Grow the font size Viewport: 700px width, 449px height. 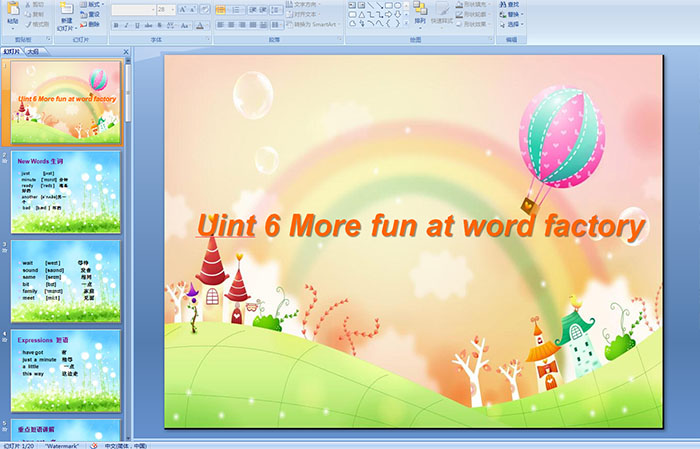183,9
